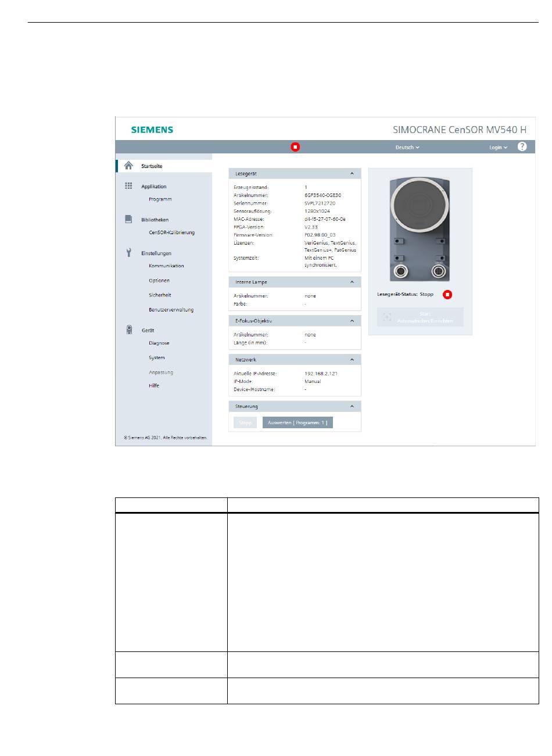The width and height of the screenshot is (552, 756).
Task: Go to Kommunikation settings
Action: [166, 266]
